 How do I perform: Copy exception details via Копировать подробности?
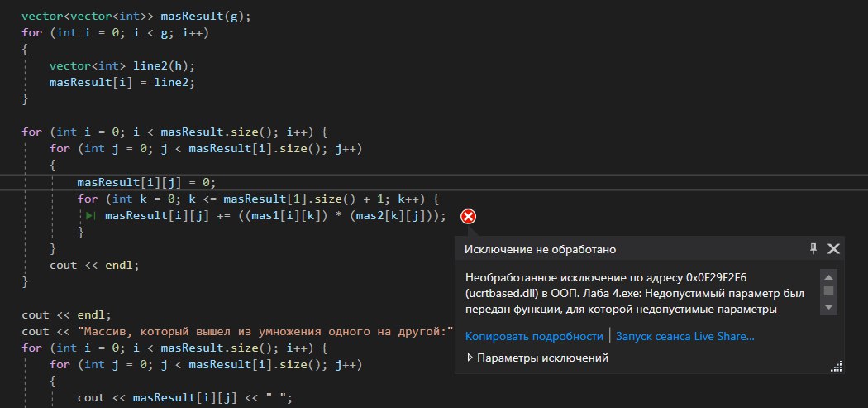534,337
